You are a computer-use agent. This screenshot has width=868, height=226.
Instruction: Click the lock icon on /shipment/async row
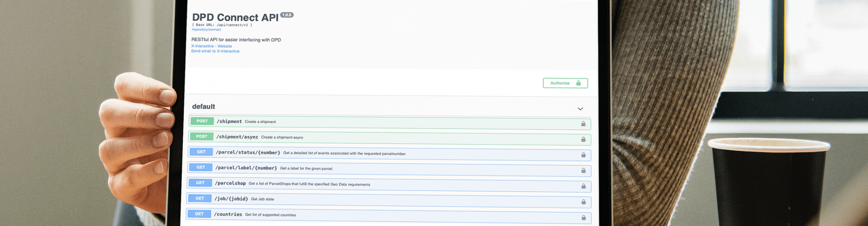click(583, 139)
